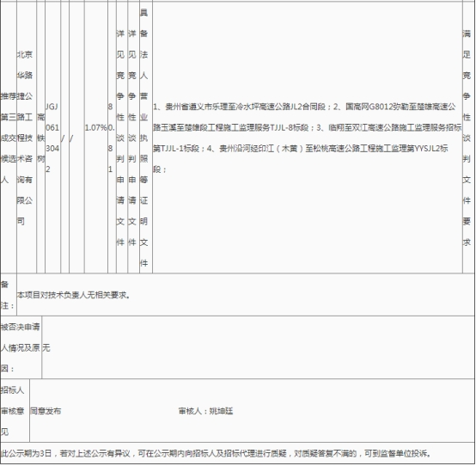Viewport: 476px width, 466px height.
Task: Click the 被否决申请人情况及原因 label cell
Action: [x=21, y=347]
